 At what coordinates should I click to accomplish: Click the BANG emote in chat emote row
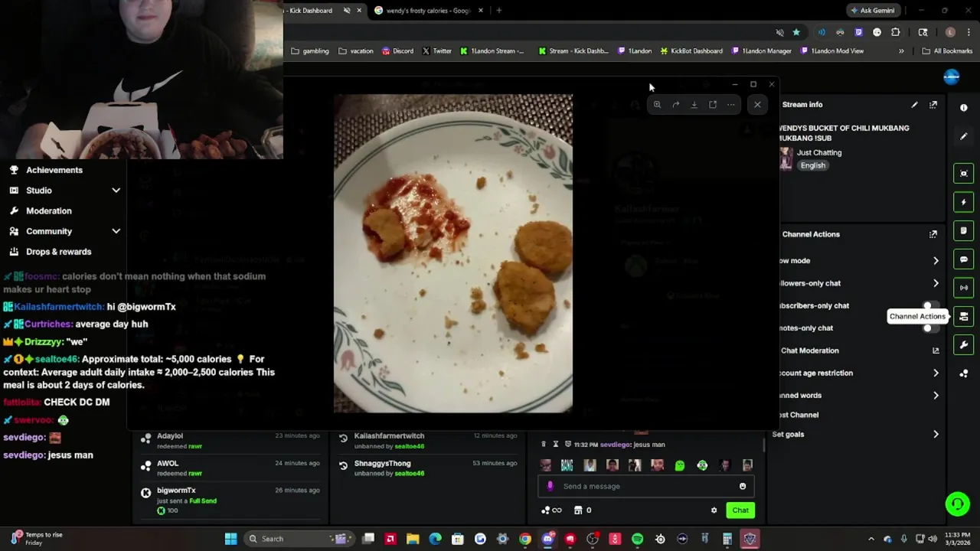click(567, 465)
